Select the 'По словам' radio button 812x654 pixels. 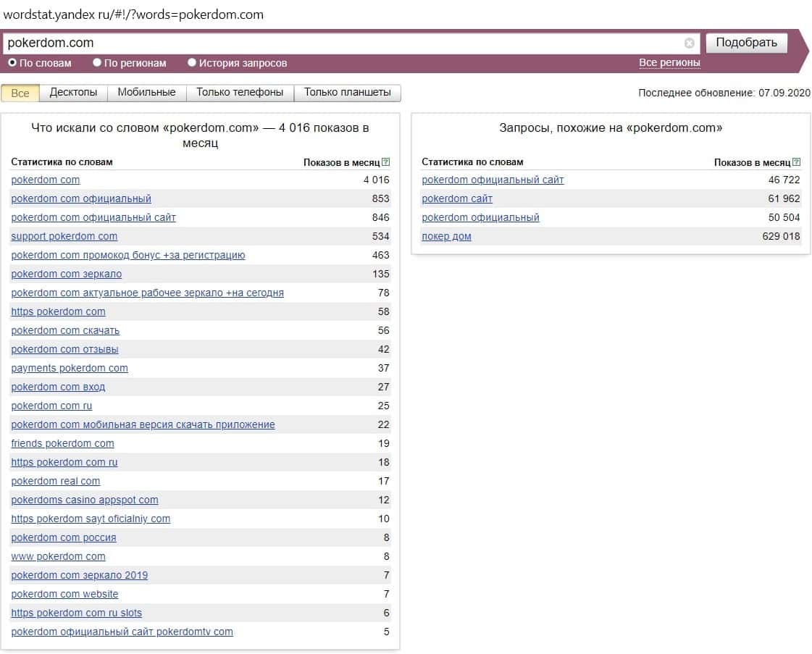coord(12,63)
